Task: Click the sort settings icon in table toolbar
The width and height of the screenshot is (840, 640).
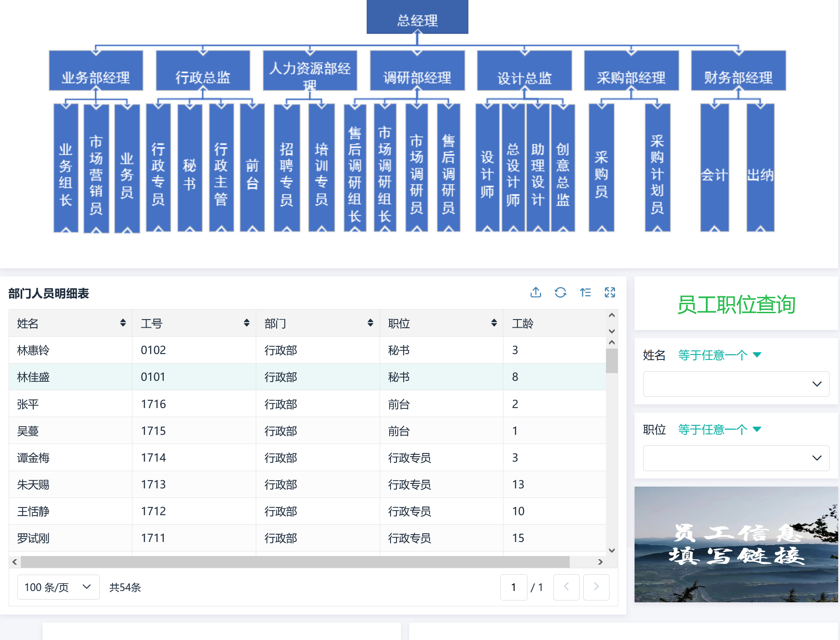Action: tap(585, 292)
